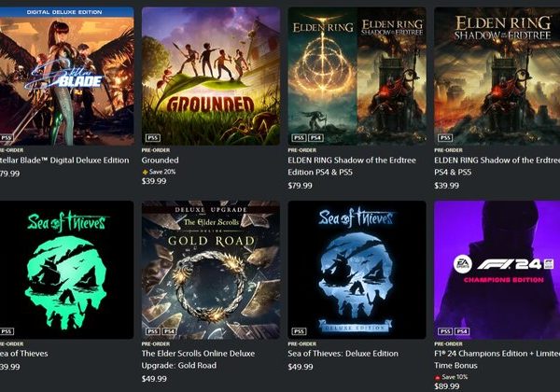Click the Stellar Blade Digital Deluxe Edition cover
Viewport: 560px width, 392px height.
pos(67,76)
